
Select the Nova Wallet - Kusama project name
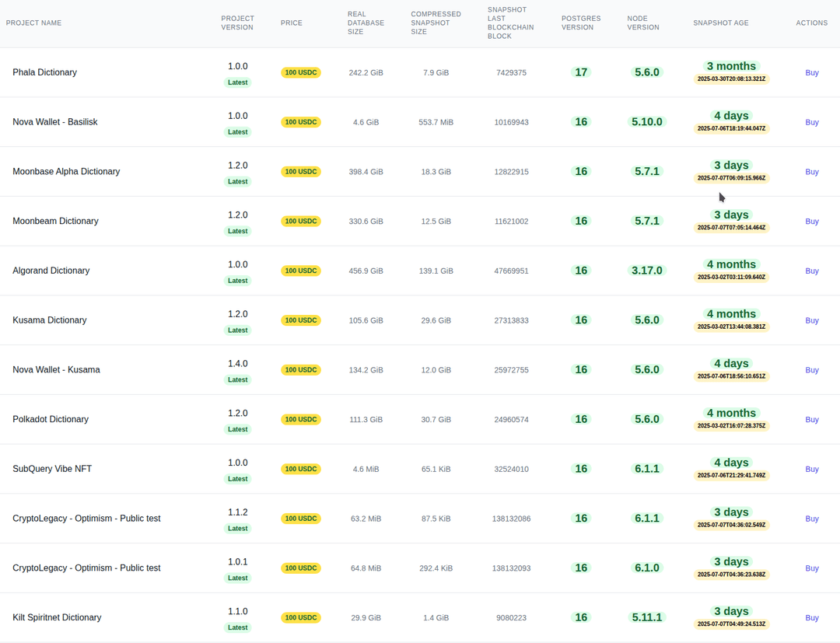56,370
